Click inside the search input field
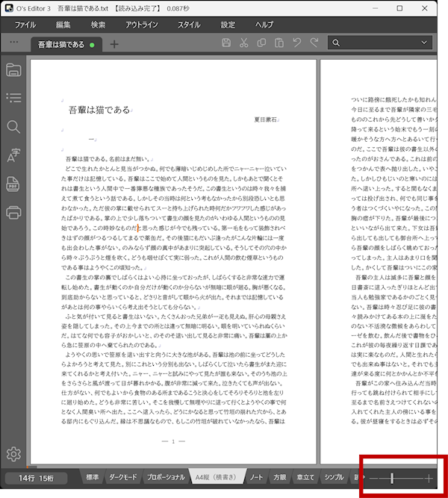This screenshot has height=498, width=448. pos(380,43)
